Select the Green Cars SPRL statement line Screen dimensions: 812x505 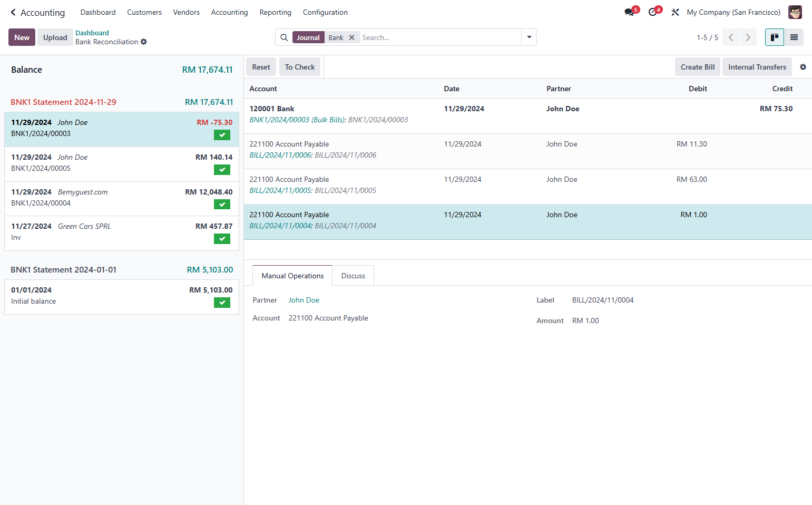pos(122,234)
